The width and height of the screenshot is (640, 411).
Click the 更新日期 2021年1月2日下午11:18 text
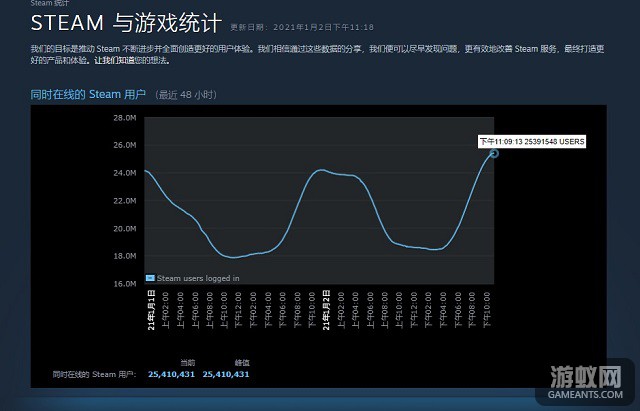[302, 27]
